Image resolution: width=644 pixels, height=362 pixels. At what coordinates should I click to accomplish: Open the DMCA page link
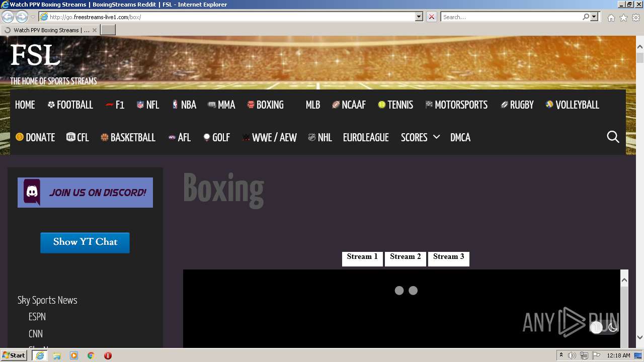[x=460, y=137]
